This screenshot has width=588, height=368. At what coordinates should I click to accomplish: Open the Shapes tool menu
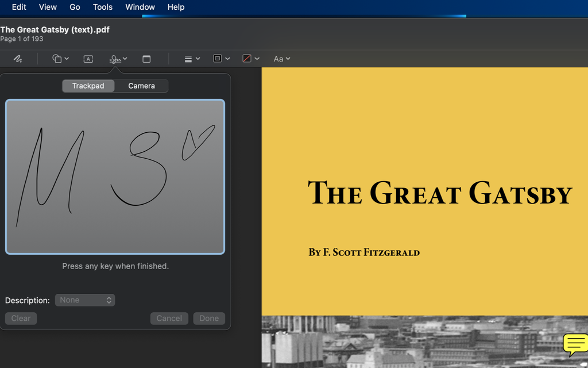point(60,59)
